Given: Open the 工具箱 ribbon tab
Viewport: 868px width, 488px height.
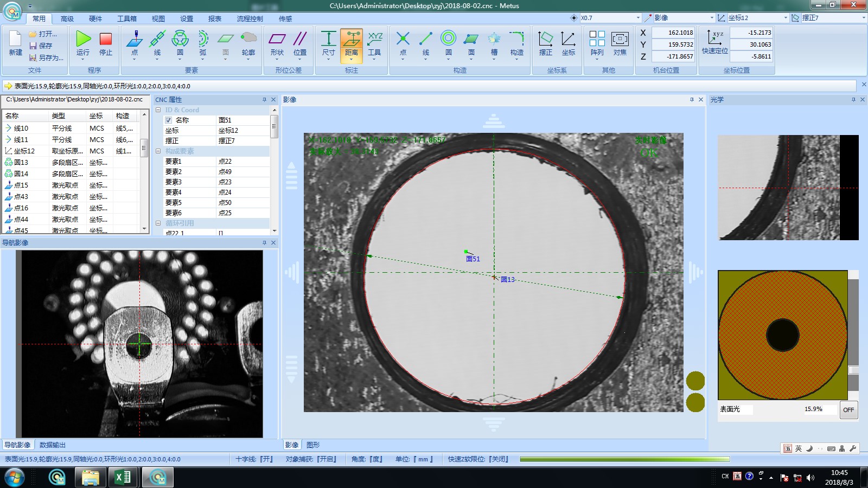Looking at the screenshot, I should (x=127, y=18).
